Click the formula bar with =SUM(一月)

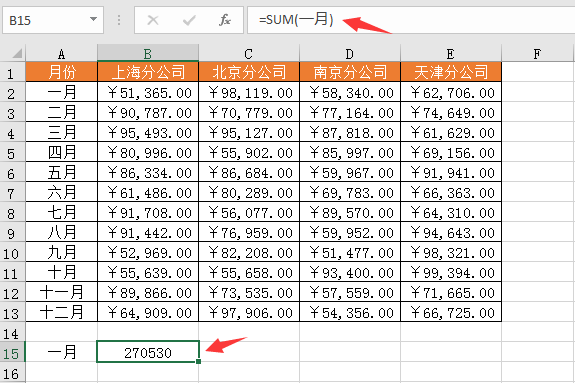click(411, 20)
